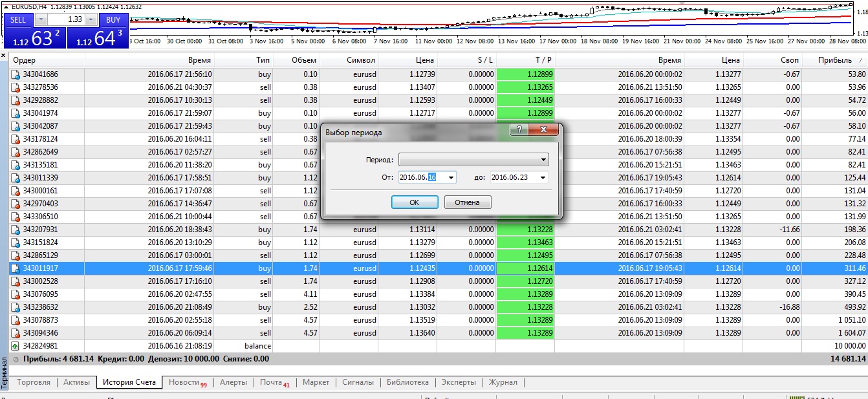868x399 pixels.
Task: Sort by the Своп column header
Action: 772,60
